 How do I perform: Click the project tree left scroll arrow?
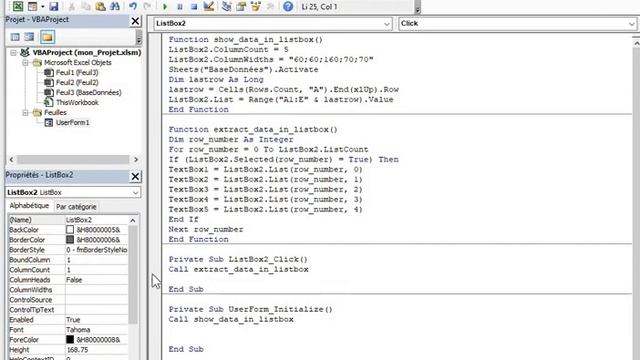pyautogui.click(x=11, y=159)
